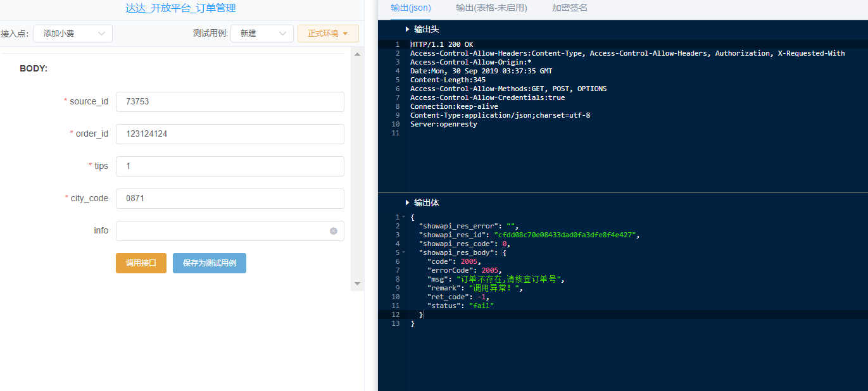Click the "code": 2005 line
This screenshot has width=868, height=391.
[455, 261]
